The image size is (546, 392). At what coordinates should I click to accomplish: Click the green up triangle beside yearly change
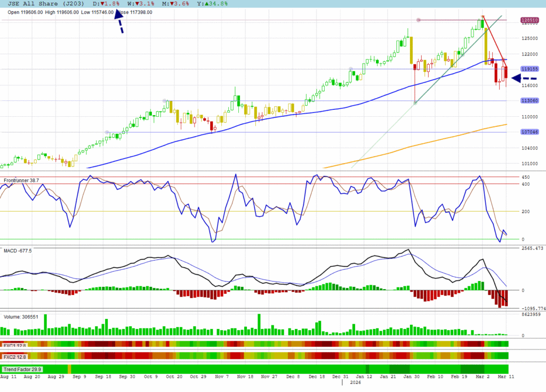tap(206, 3)
